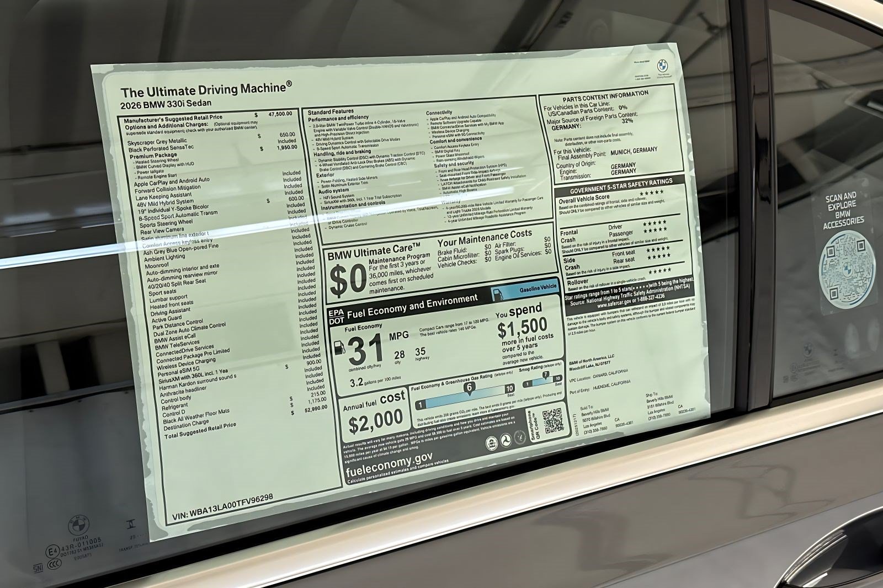Viewport: 883px width, 588px height.
Task: Click the "Premium Package" option heading
Action: [153, 156]
